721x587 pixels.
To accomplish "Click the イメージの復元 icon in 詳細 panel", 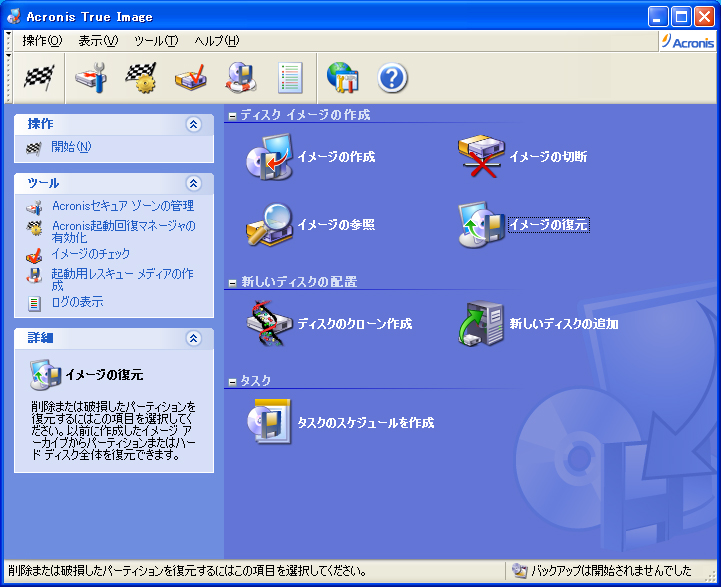I will tap(46, 375).
